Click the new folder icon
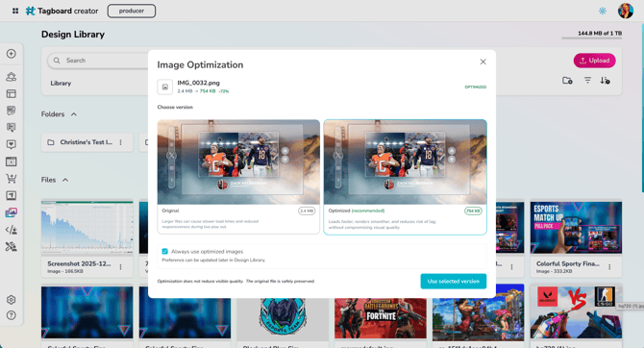The height and width of the screenshot is (348, 644). click(567, 80)
